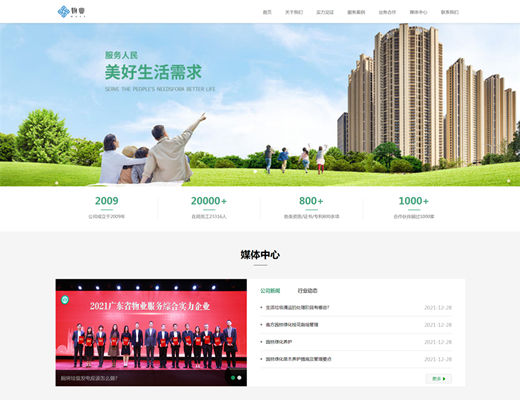520x400 pixels.
Task: Switch to the 行业动态 tab
Action: click(x=307, y=291)
